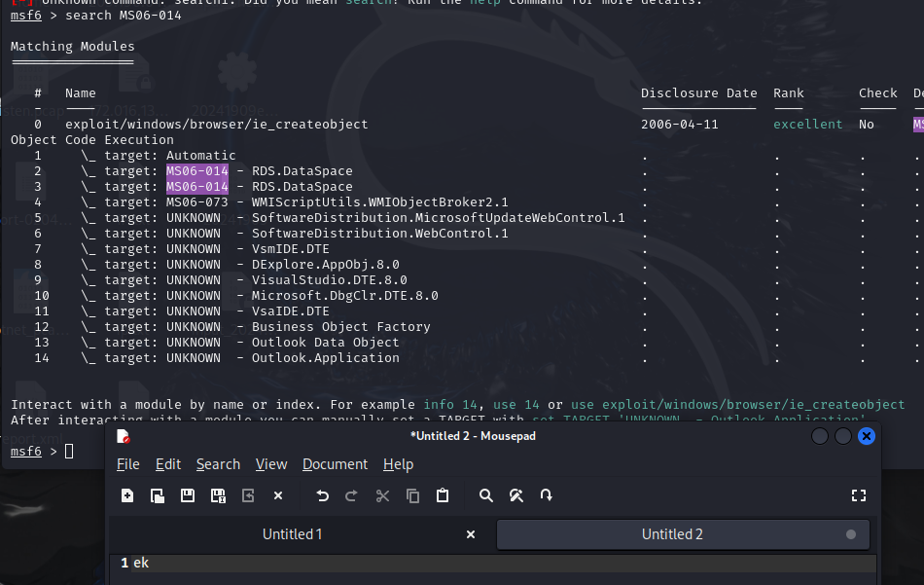Click green 'use 14' example text
This screenshot has width=924, height=585.
point(516,405)
